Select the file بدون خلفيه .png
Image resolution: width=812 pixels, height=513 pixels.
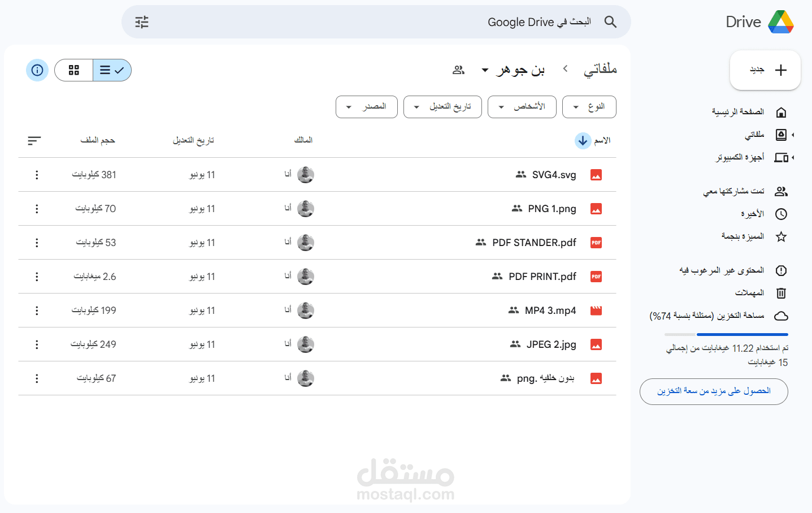(x=317, y=378)
